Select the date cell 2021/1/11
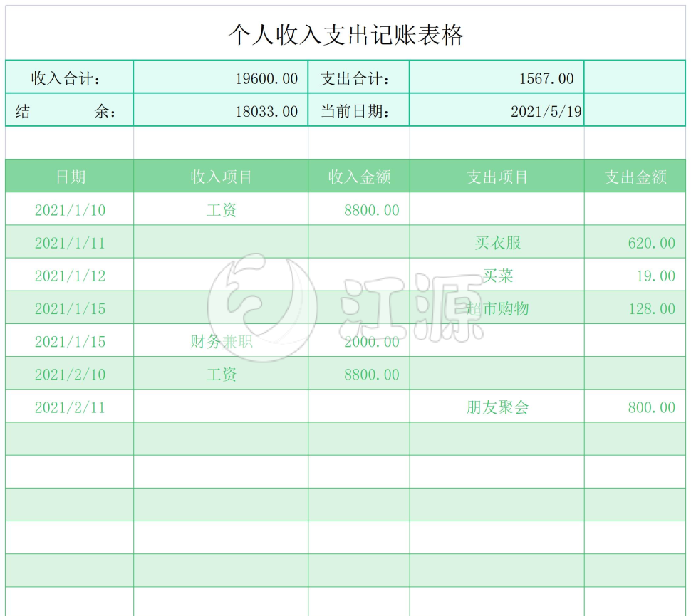The image size is (691, 616). coord(69,241)
